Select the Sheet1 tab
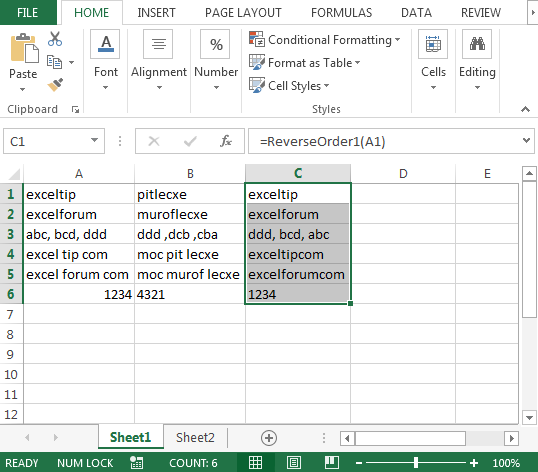 [130, 437]
